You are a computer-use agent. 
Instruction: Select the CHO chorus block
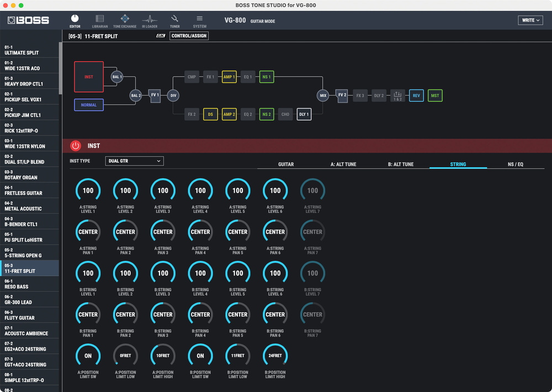point(285,114)
